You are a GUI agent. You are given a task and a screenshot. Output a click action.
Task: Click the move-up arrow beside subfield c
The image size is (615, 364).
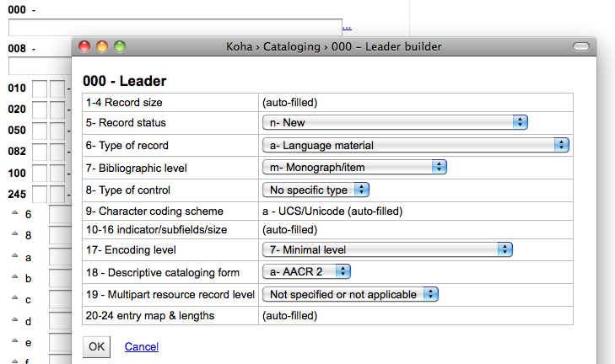(x=14, y=299)
